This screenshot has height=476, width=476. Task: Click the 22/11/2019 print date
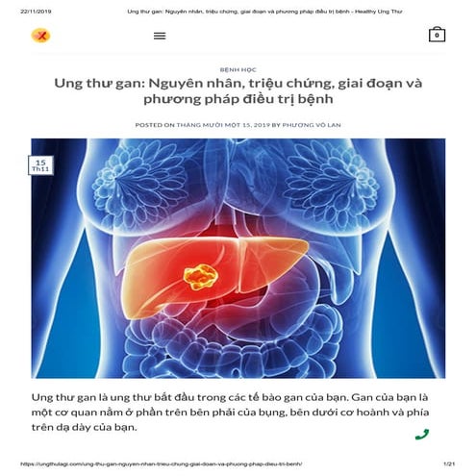pyautogui.click(x=36, y=12)
